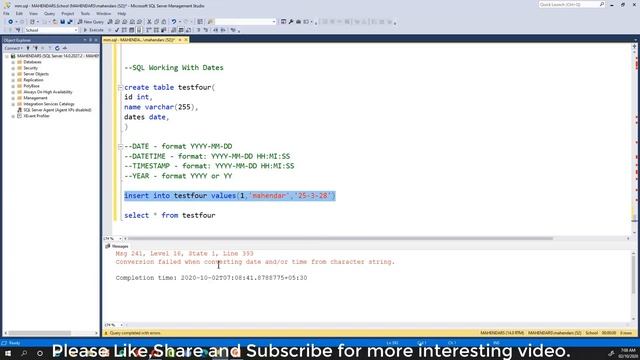Open the Query menu
Screen dimensions: 640x360
pyautogui.click(x=50, y=13)
